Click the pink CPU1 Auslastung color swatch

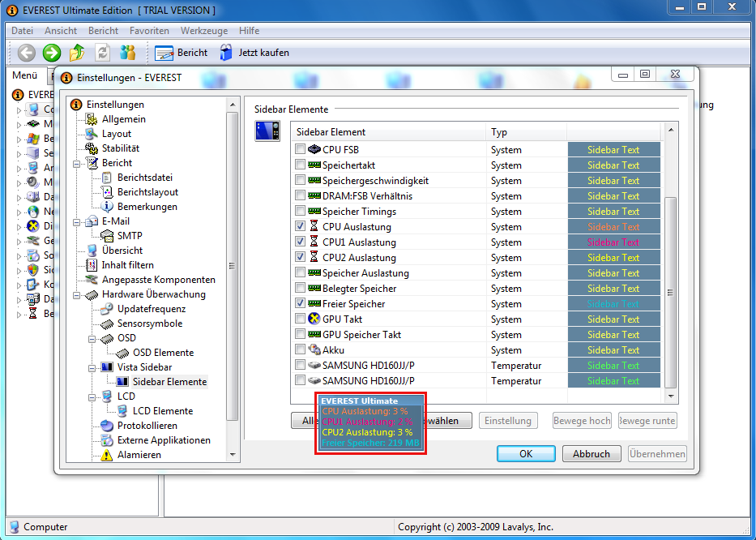click(x=613, y=242)
